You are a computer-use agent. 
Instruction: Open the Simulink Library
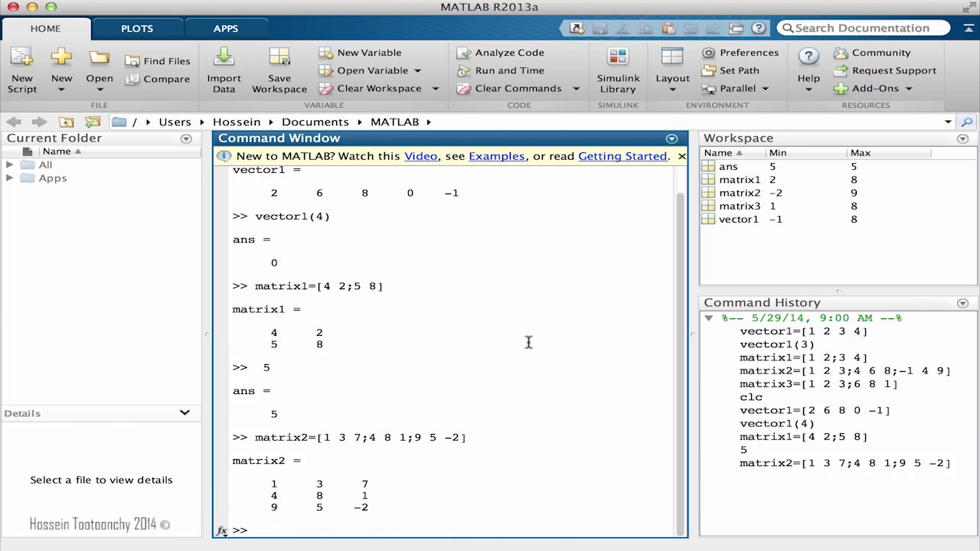point(618,70)
